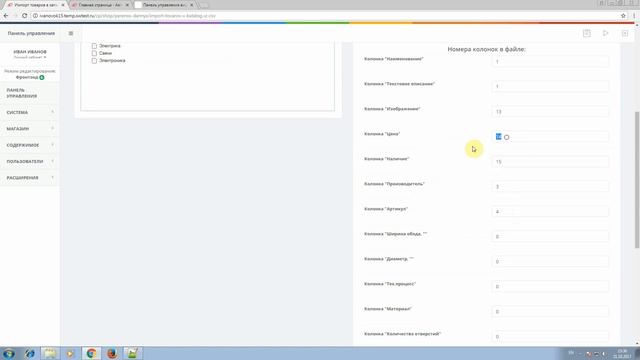The height and width of the screenshot is (360, 640).
Task: Switch to third Панель управления browser tab
Action: [x=164, y=5]
